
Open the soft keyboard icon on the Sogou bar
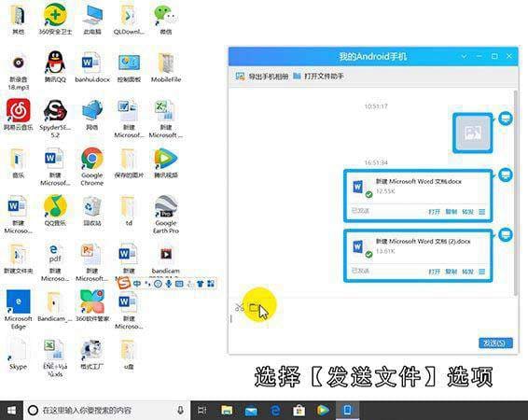point(179,284)
